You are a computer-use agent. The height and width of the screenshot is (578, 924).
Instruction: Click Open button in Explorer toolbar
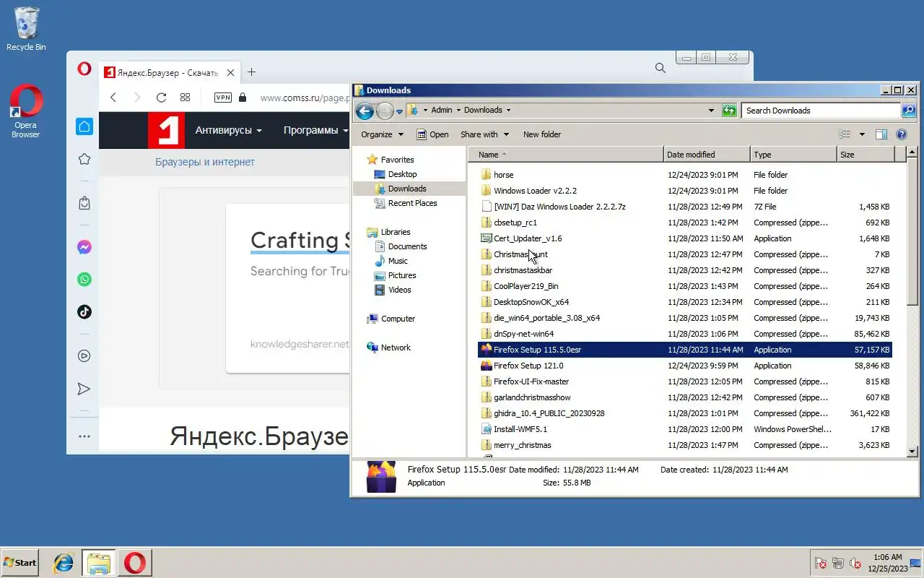[x=432, y=134]
